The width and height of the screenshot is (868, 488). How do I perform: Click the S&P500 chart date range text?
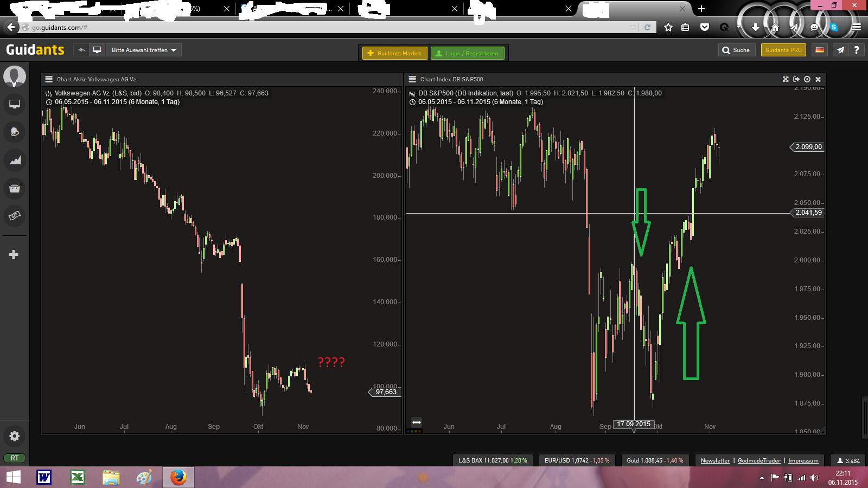pos(481,102)
